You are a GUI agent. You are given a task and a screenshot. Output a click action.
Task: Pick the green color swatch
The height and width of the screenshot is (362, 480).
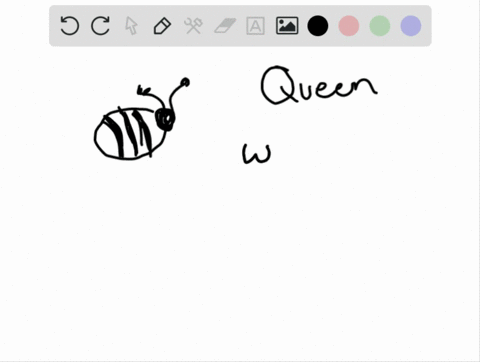click(380, 26)
